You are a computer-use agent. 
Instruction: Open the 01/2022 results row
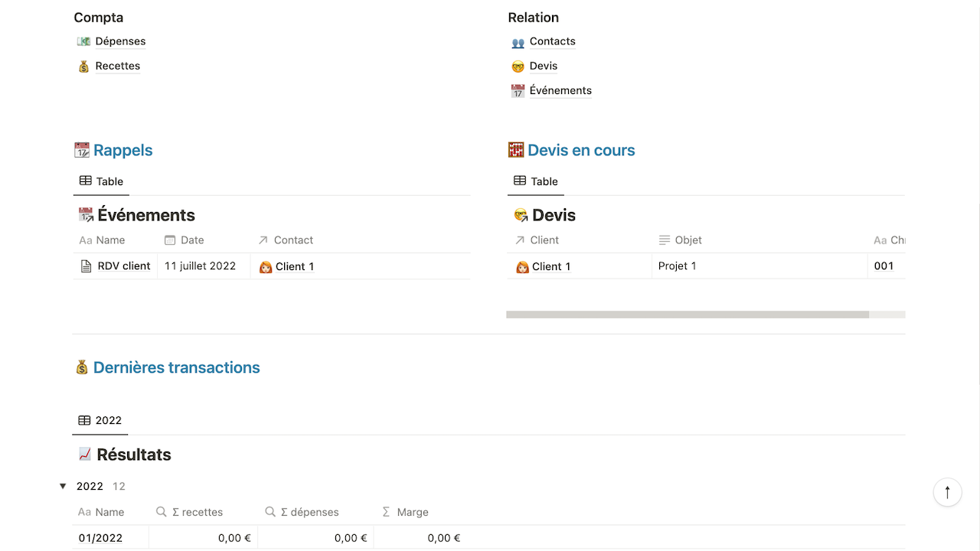[100, 538]
